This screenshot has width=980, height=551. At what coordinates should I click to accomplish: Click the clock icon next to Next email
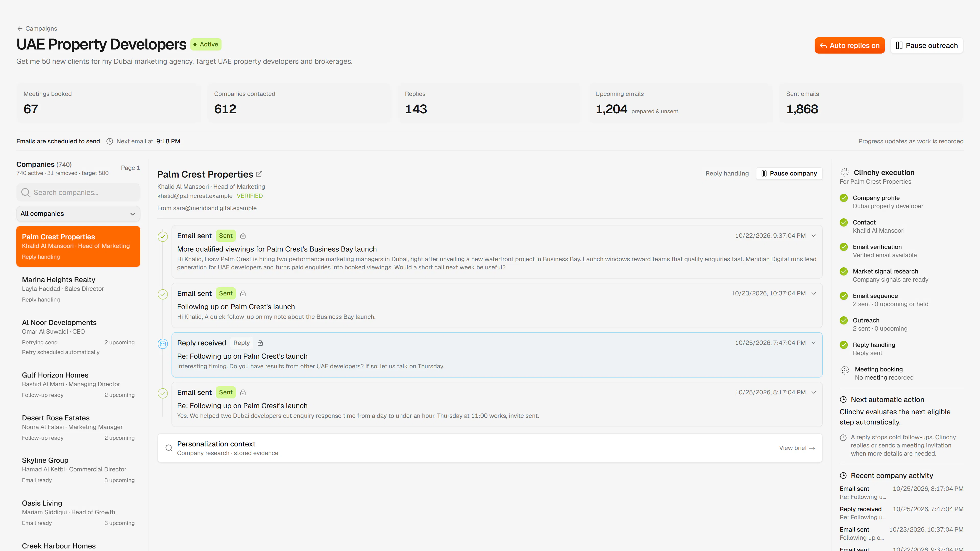pos(109,142)
